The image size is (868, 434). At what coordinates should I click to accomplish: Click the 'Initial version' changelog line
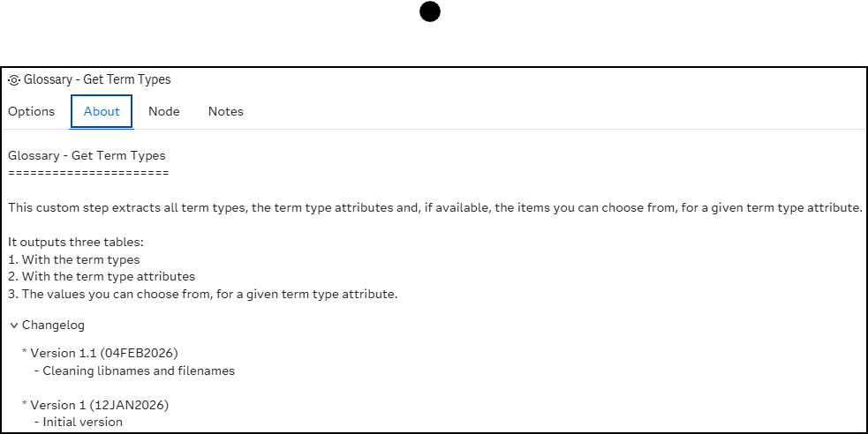click(79, 422)
